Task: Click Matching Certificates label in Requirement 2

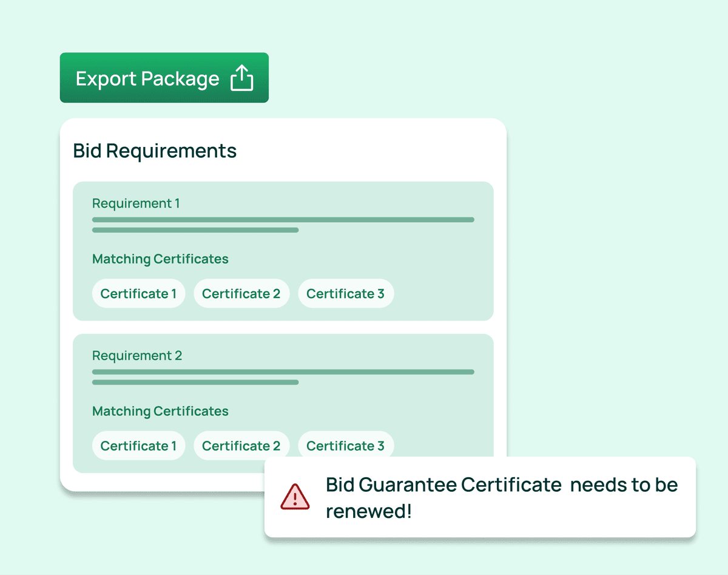Action: point(160,412)
